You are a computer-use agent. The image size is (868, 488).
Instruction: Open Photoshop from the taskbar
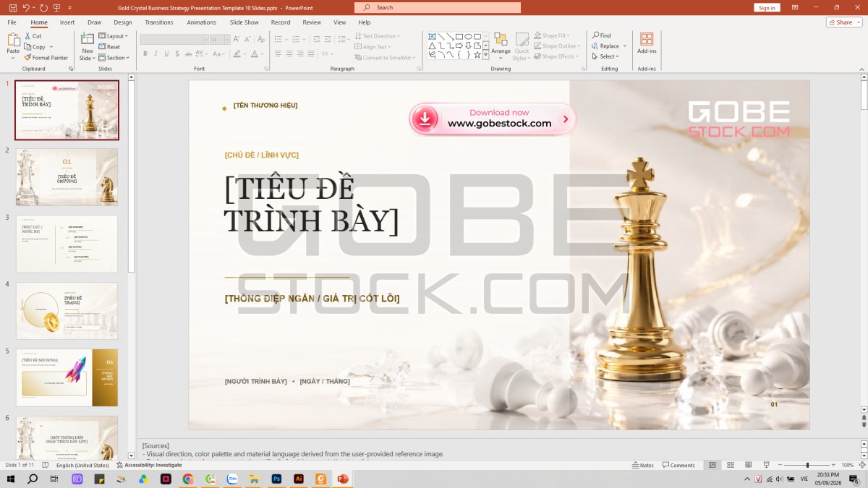click(x=276, y=479)
